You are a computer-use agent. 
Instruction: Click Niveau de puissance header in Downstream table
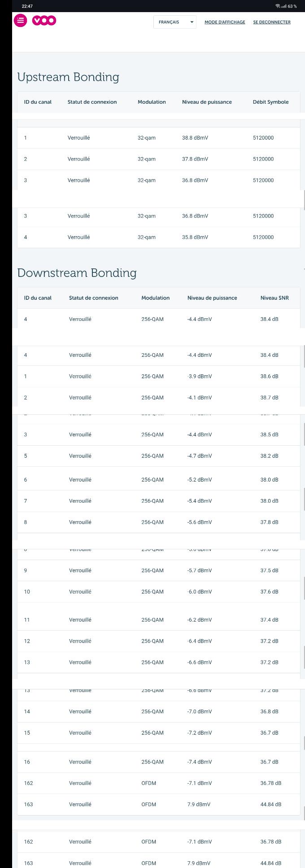coord(212,298)
